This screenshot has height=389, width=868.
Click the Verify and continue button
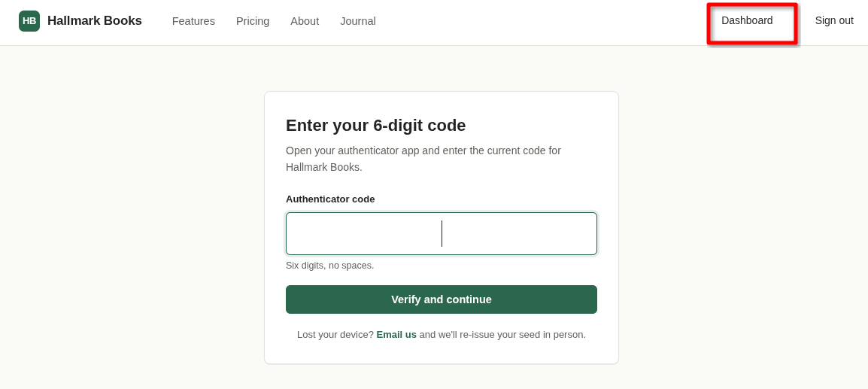[442, 299]
